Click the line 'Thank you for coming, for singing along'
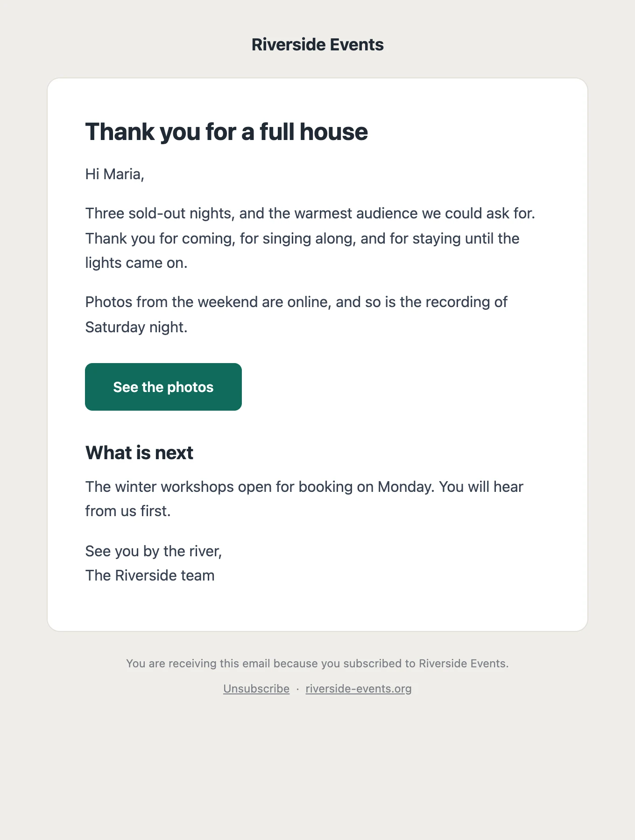 tap(302, 238)
